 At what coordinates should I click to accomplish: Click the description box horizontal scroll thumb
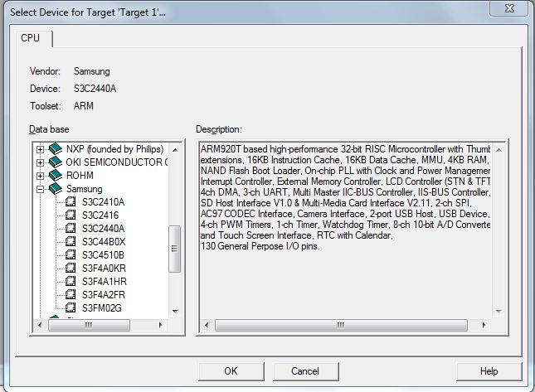(341, 325)
